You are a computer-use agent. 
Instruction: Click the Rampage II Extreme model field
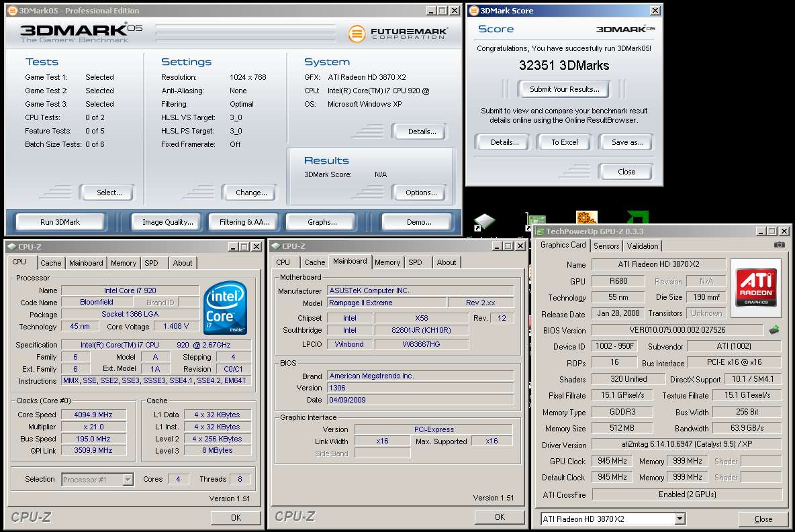[x=387, y=303]
